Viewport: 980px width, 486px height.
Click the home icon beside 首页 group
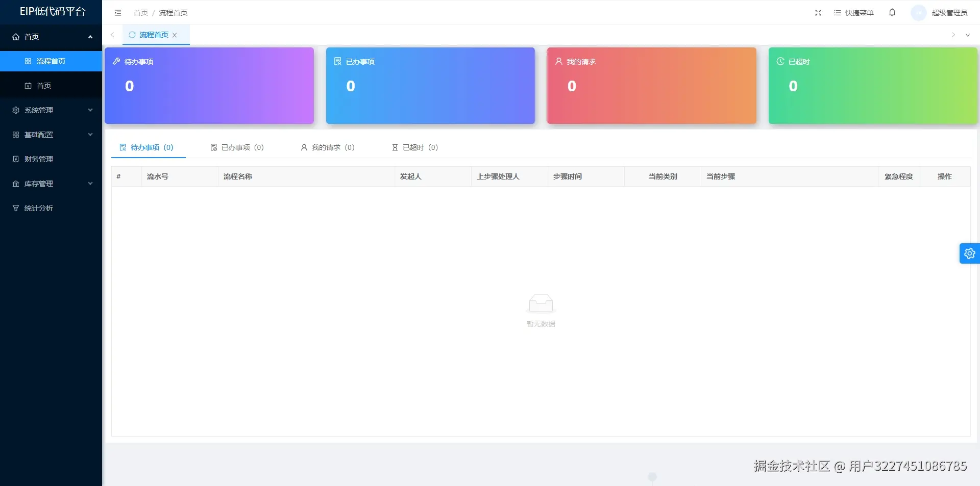point(16,37)
